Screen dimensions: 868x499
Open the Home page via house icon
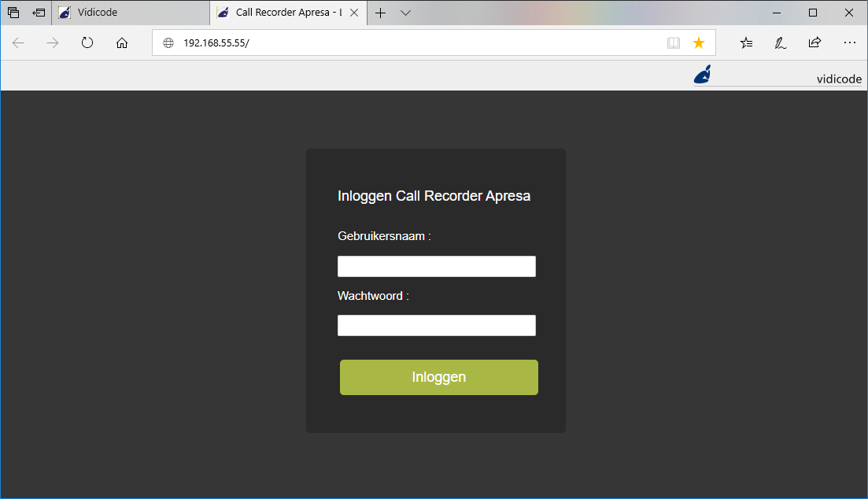pyautogui.click(x=122, y=43)
